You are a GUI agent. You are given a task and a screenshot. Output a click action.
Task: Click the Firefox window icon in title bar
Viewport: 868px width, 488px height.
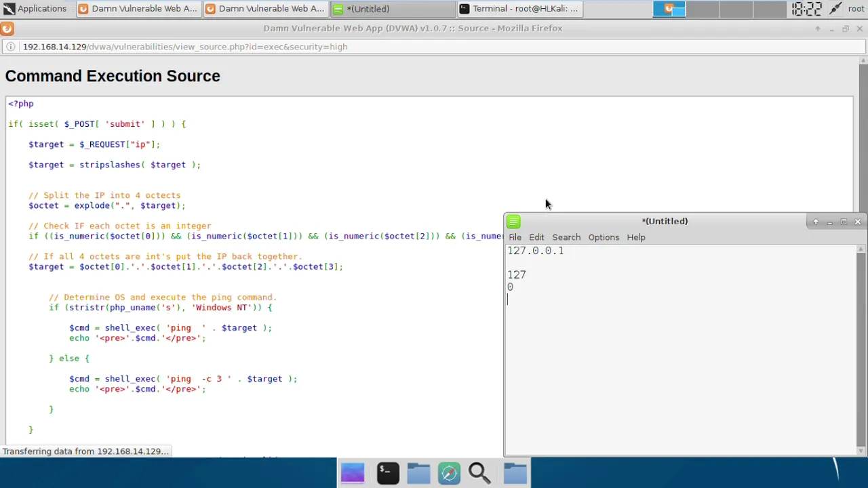click(x=7, y=28)
